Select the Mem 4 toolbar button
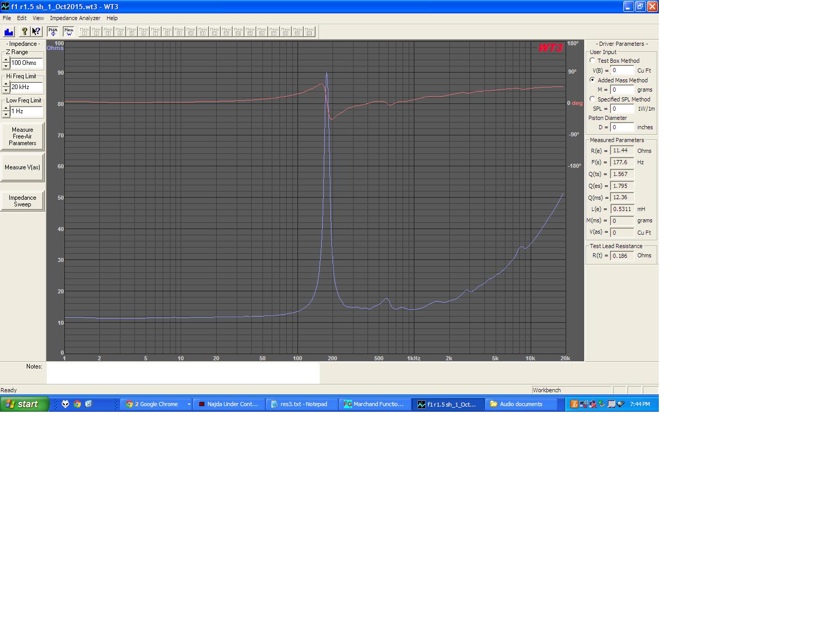Viewport: 840px width, 630px height. click(x=120, y=31)
